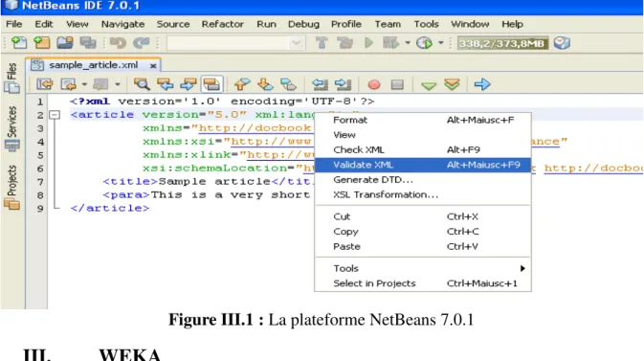
Task: Open the View menu in the menu bar
Action: point(78,24)
